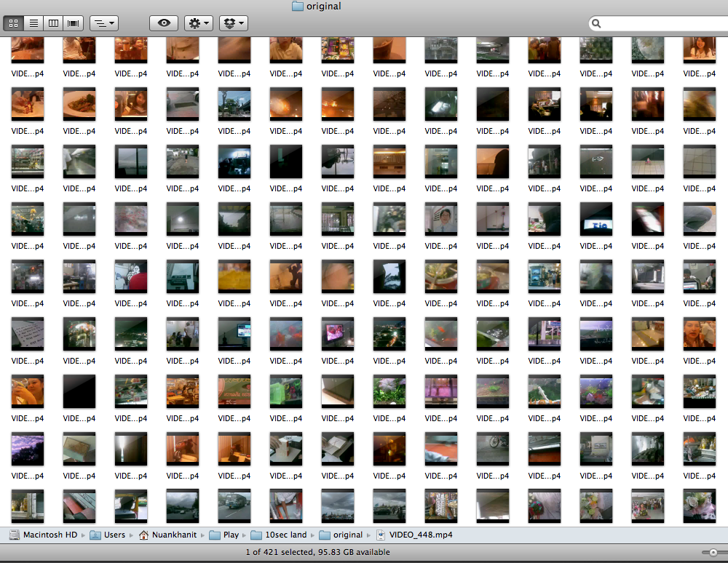728x563 pixels.
Task: Click the folder icon in title bar
Action: tap(297, 7)
